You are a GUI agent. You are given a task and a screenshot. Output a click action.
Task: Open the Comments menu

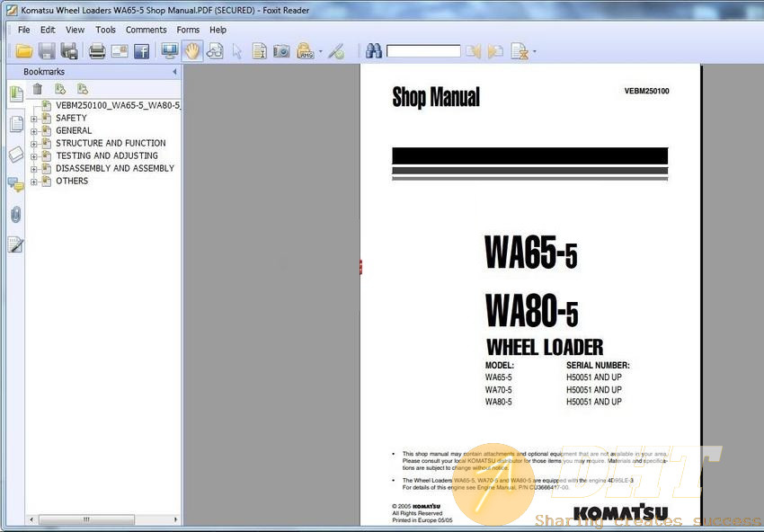coord(147,30)
